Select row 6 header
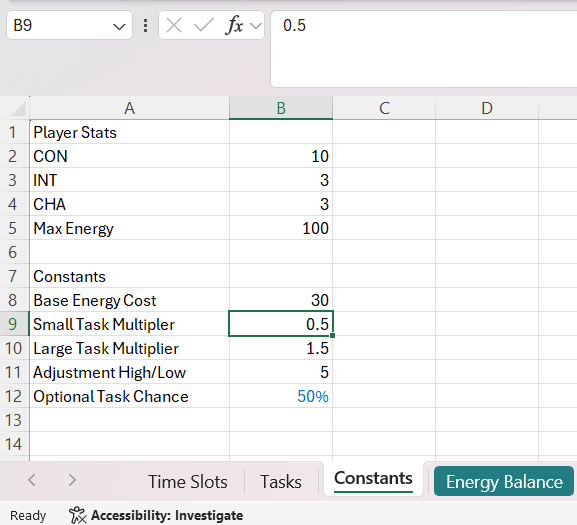The image size is (577, 525). tap(13, 252)
